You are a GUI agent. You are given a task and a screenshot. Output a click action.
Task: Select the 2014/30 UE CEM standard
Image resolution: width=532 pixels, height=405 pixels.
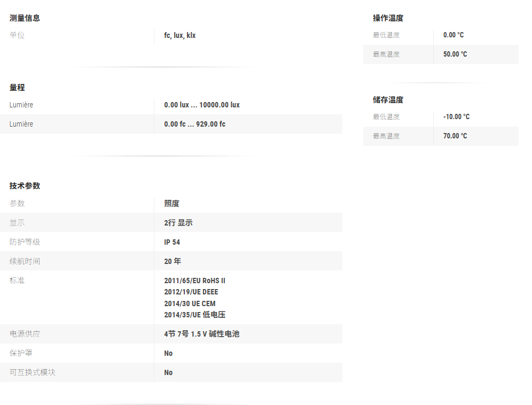click(190, 303)
